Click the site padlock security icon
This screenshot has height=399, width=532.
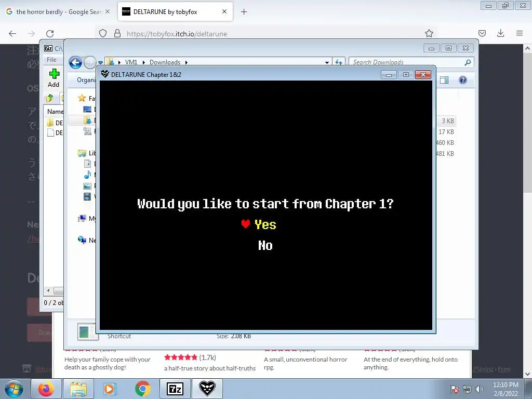pyautogui.click(x=117, y=33)
